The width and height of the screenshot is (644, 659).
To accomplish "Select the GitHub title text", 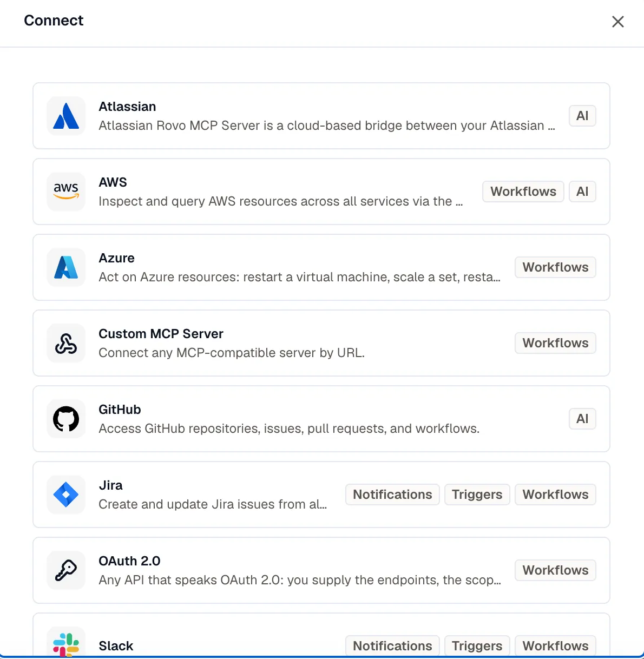I will [120, 410].
